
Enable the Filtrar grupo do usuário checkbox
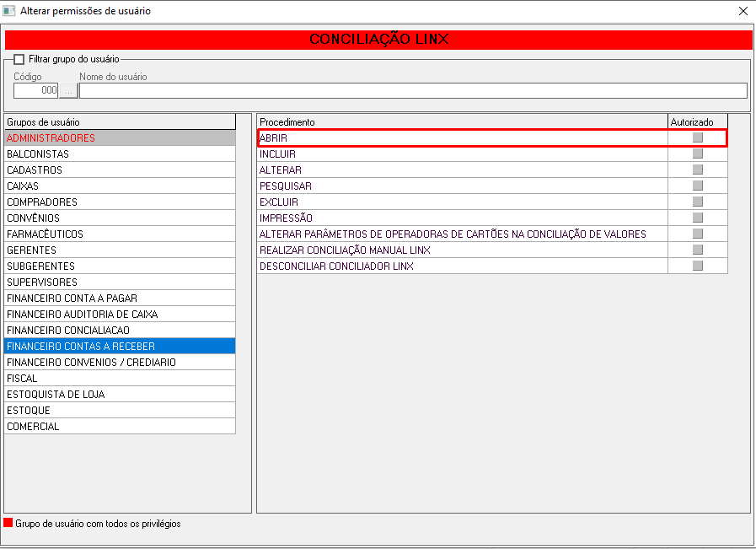coord(19,59)
